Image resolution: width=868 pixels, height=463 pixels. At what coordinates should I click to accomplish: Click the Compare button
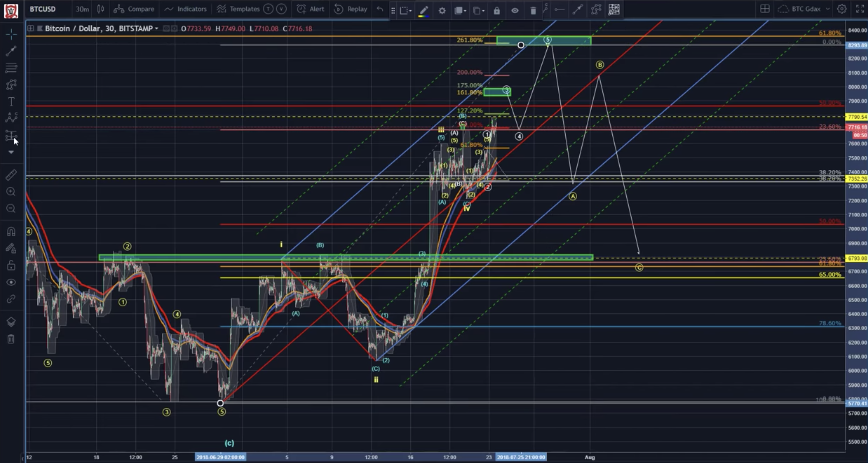coord(134,9)
